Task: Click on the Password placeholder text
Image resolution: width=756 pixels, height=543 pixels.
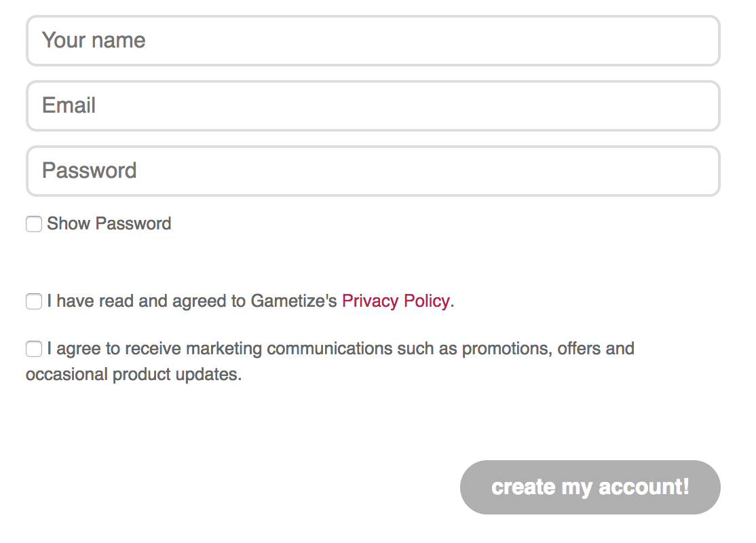Action: [x=89, y=171]
